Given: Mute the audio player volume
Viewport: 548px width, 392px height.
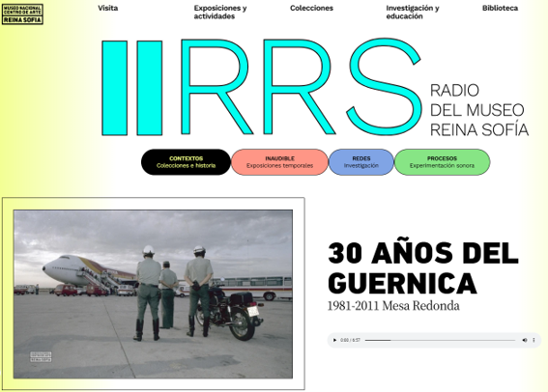Looking at the screenshot, I should coord(525,340).
